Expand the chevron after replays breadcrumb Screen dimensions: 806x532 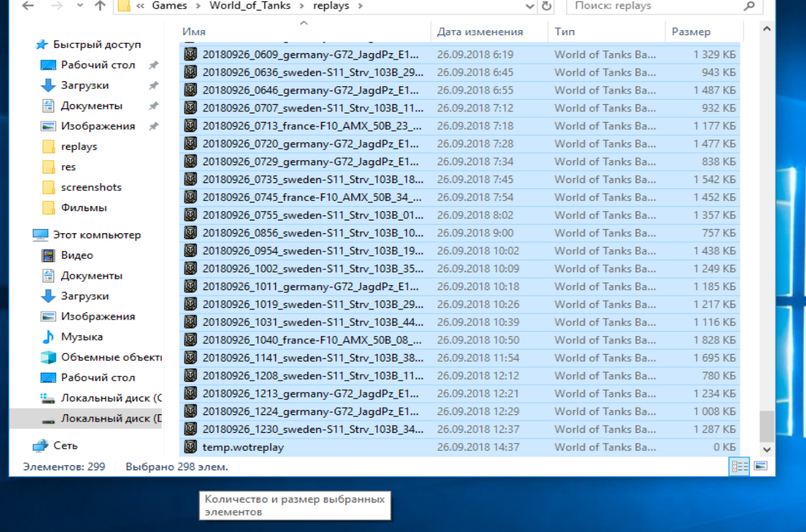coord(360,6)
